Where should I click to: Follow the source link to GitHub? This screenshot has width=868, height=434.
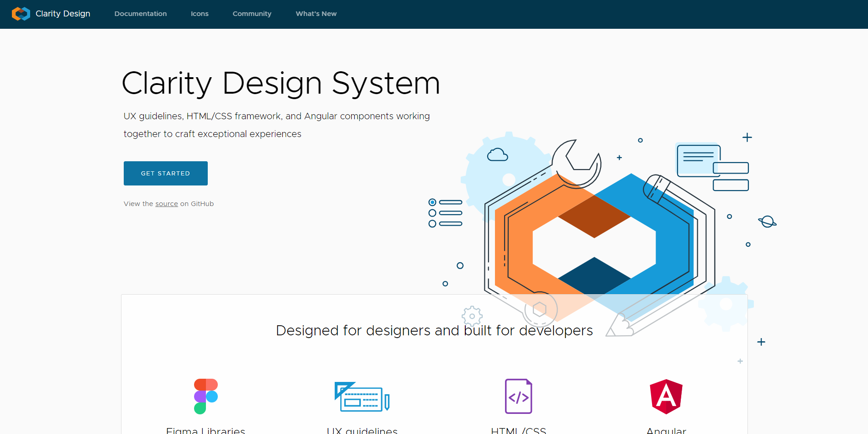167,204
